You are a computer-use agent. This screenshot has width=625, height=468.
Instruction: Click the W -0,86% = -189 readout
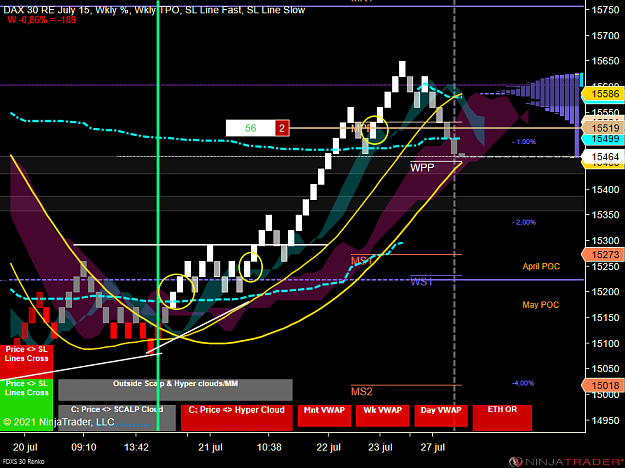tap(41, 20)
